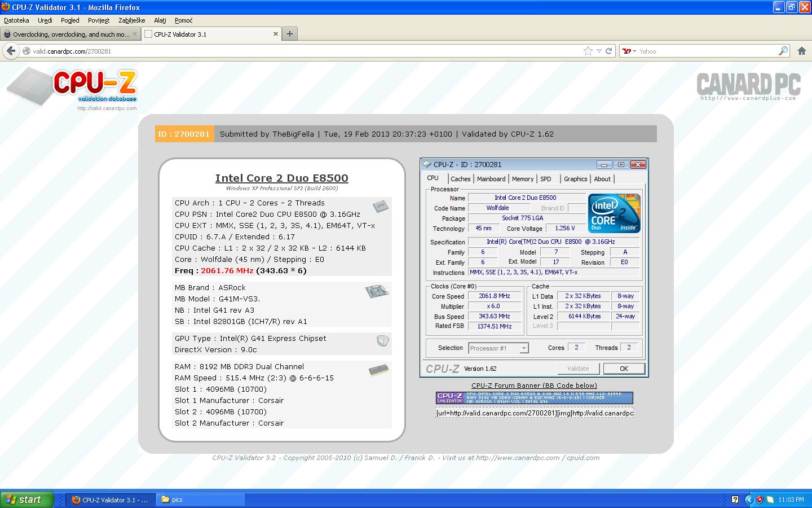Viewport: 812px width, 508px height.
Task: Click the Mainboard tab in CPU-Z image
Action: (x=491, y=179)
